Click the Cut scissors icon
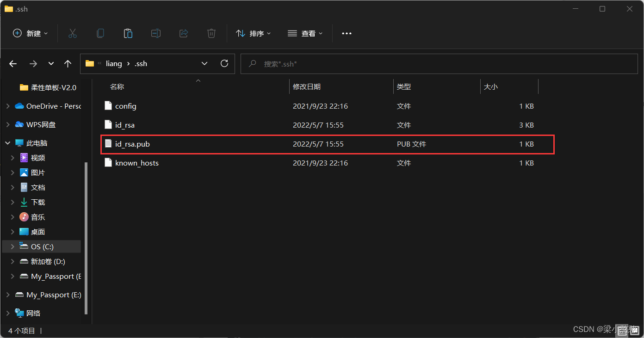Image resolution: width=644 pixels, height=338 pixels. tap(73, 33)
